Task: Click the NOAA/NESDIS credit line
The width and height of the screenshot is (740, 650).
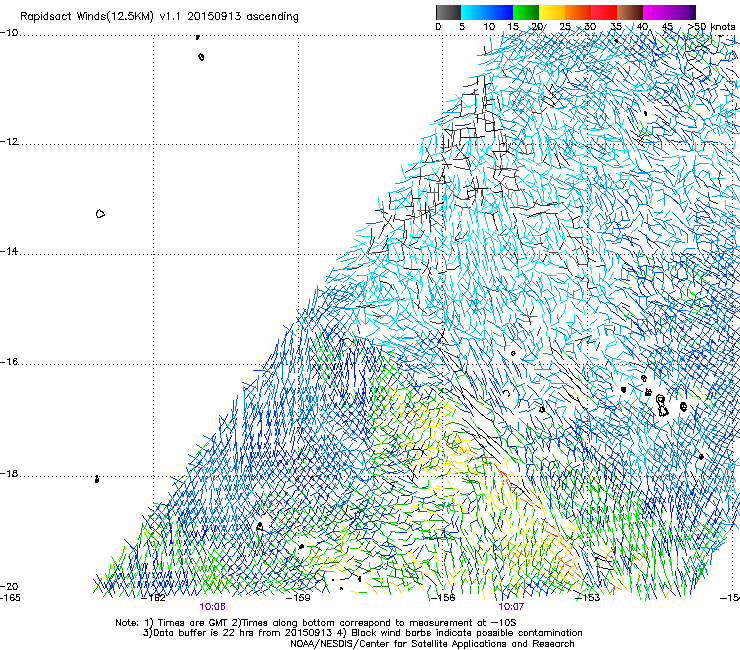Action: click(x=432, y=643)
